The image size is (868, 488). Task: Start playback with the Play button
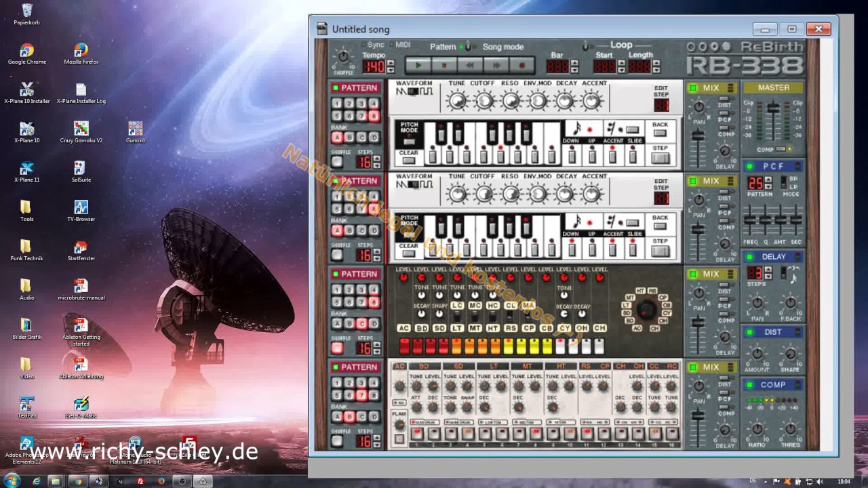(418, 66)
